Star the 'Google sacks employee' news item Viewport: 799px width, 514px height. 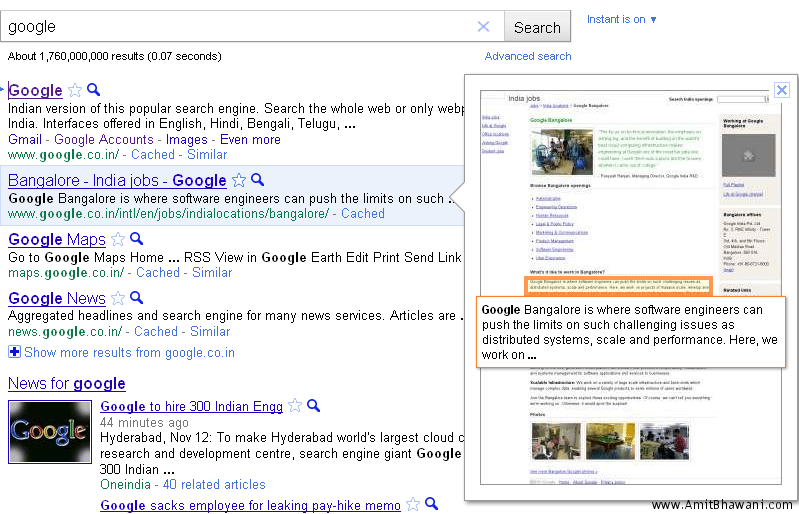click(413, 504)
